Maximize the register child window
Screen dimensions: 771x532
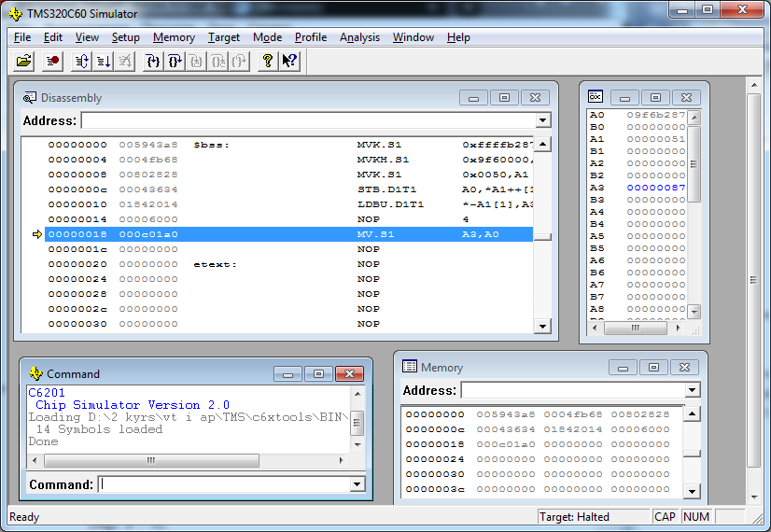655,97
